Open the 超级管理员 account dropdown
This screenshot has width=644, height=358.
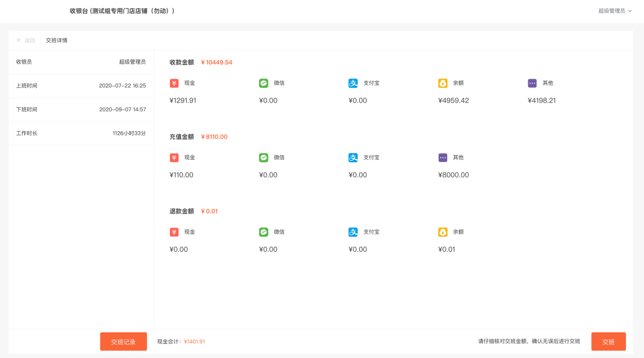(x=614, y=11)
